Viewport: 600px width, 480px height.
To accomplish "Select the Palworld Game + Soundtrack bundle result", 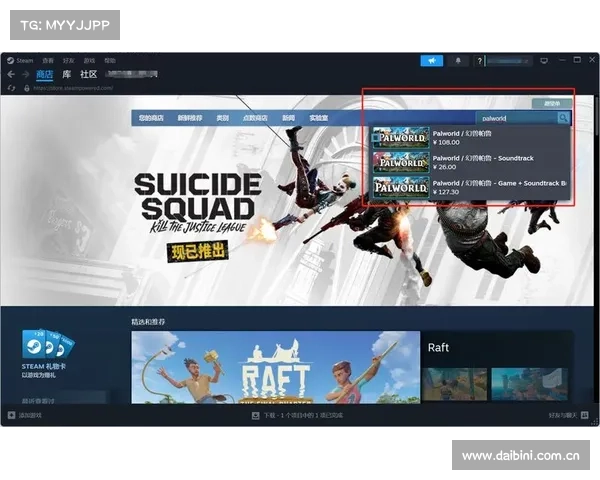I will click(471, 187).
